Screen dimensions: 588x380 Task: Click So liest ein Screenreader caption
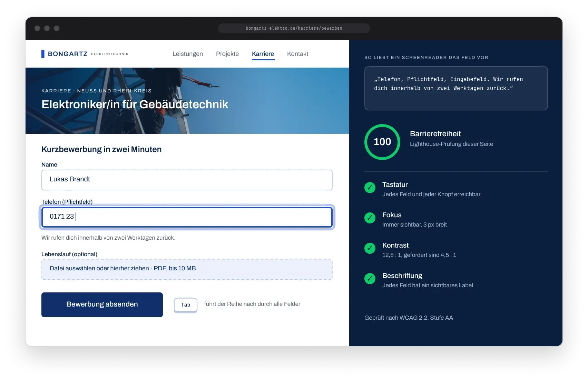(426, 58)
